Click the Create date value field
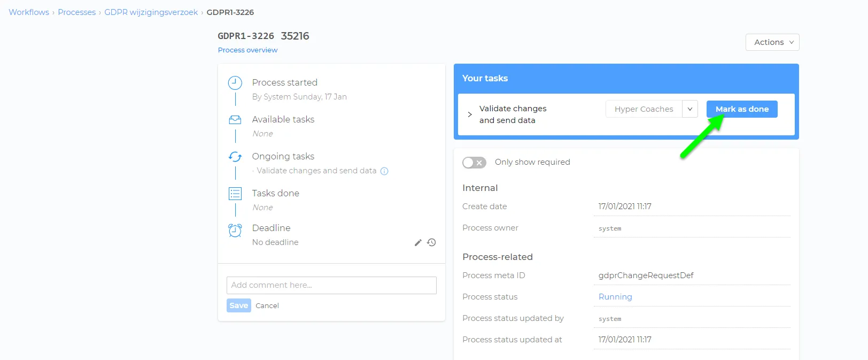This screenshot has width=868, height=360. coord(692,206)
